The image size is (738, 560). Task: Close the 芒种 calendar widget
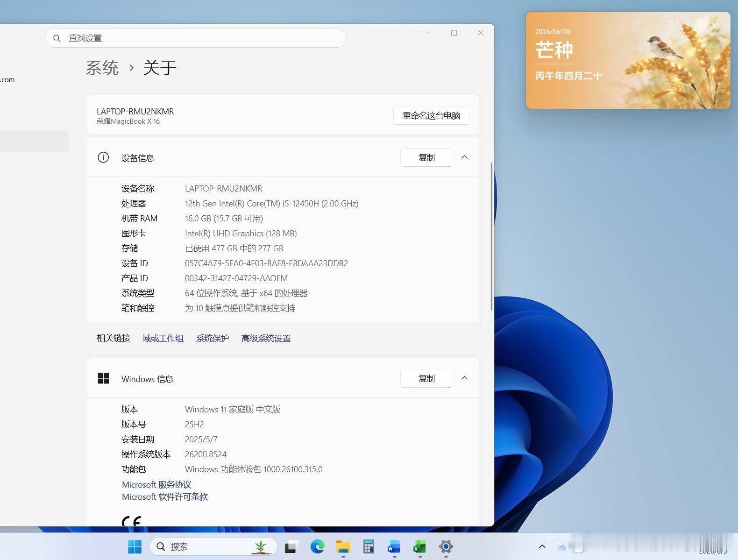[x=714, y=26]
